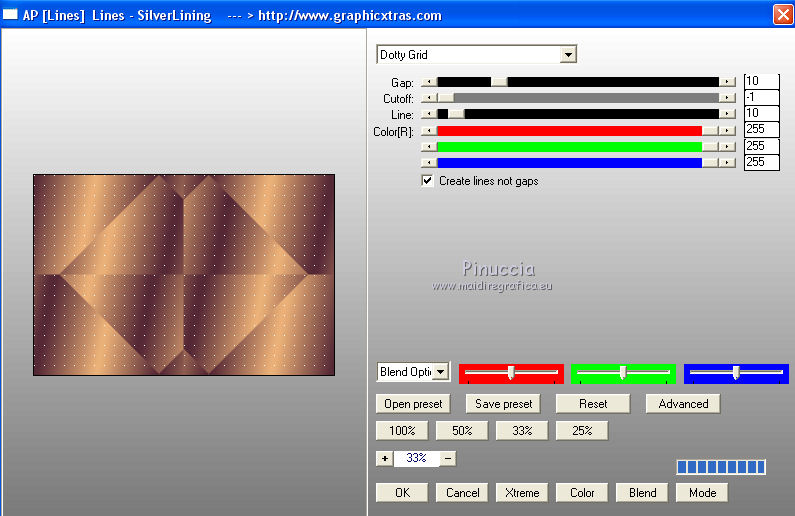Open the Advanced settings
795x516 pixels.
[x=683, y=404]
